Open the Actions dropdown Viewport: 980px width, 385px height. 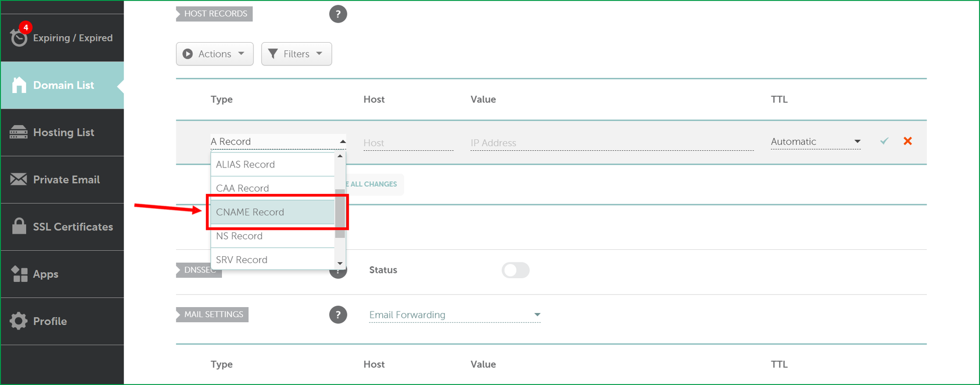215,54
